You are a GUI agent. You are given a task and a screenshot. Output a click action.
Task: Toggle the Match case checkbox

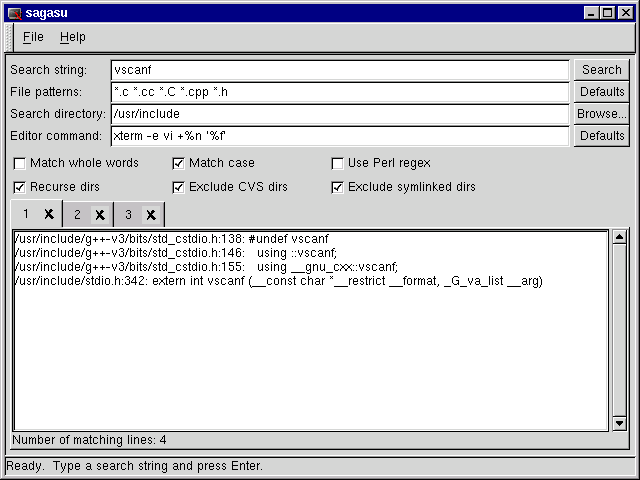click(x=179, y=163)
